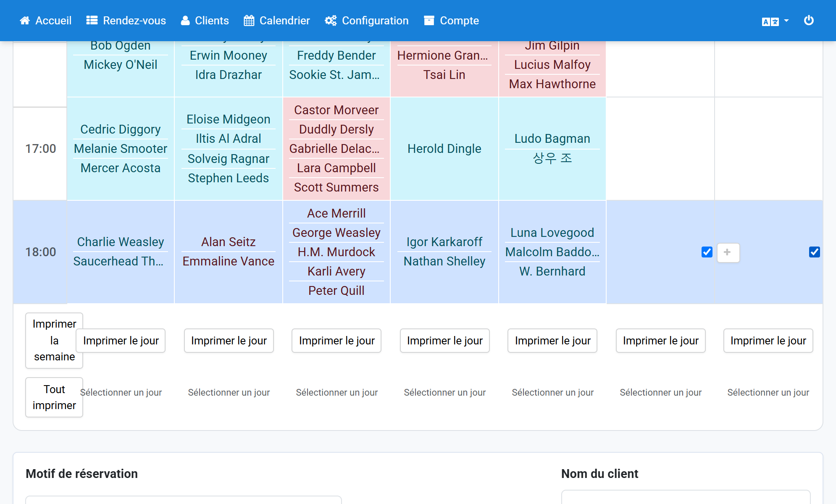Open the Configuration menu item

pos(367,21)
